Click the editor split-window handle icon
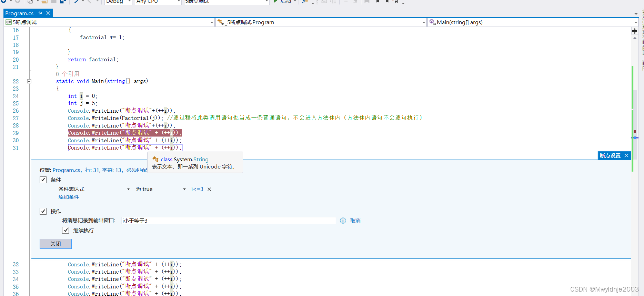 coord(635,31)
